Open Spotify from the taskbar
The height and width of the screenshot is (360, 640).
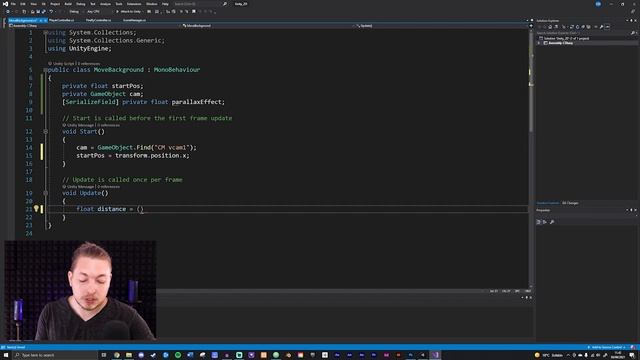pyautogui.click(x=178, y=355)
